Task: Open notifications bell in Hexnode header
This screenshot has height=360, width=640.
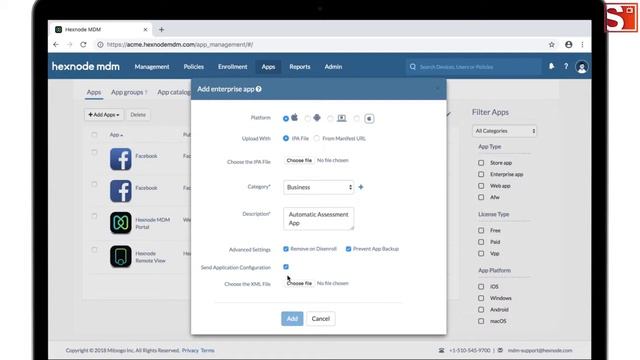Action: pyautogui.click(x=551, y=66)
